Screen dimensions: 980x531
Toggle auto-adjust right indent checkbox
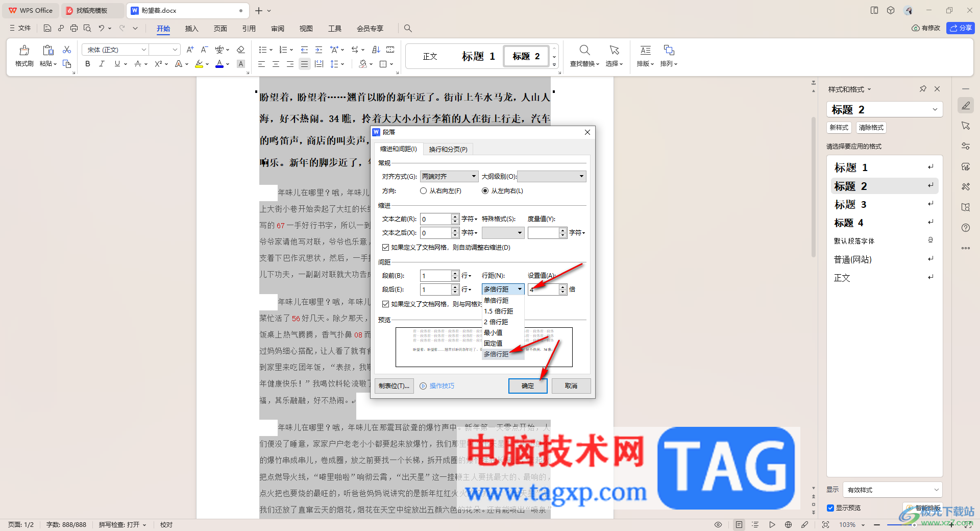386,247
